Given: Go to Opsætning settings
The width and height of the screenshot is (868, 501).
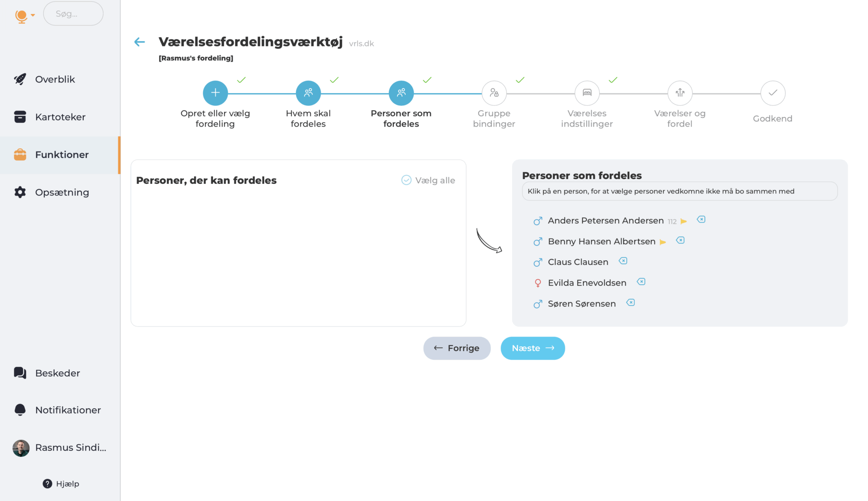Looking at the screenshot, I should tap(62, 193).
